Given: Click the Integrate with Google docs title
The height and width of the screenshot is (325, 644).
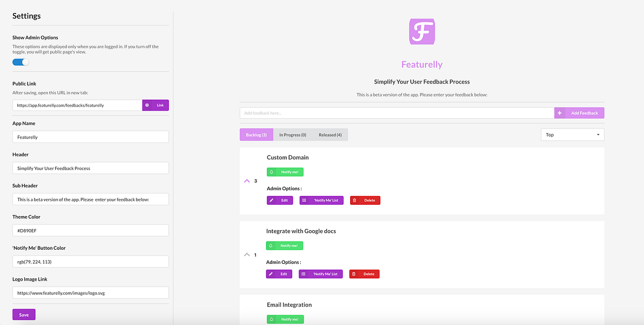Looking at the screenshot, I should (301, 231).
